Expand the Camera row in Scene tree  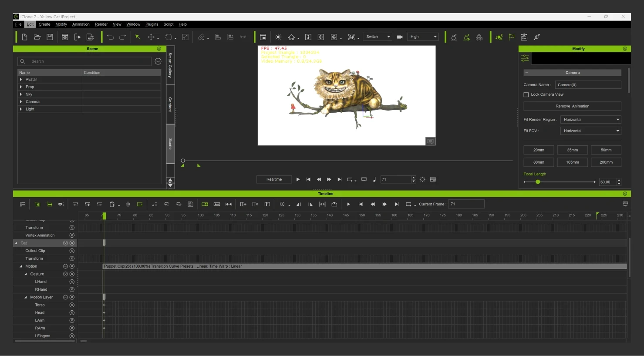pyautogui.click(x=21, y=102)
